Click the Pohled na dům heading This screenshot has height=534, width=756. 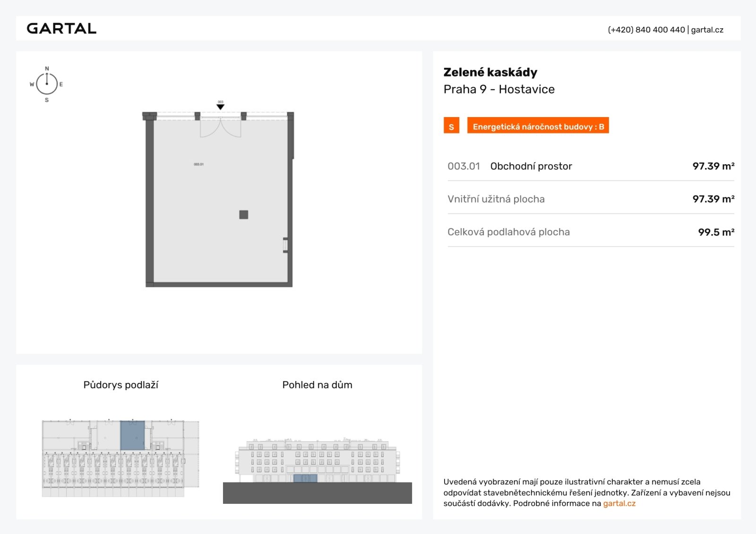pos(317,385)
